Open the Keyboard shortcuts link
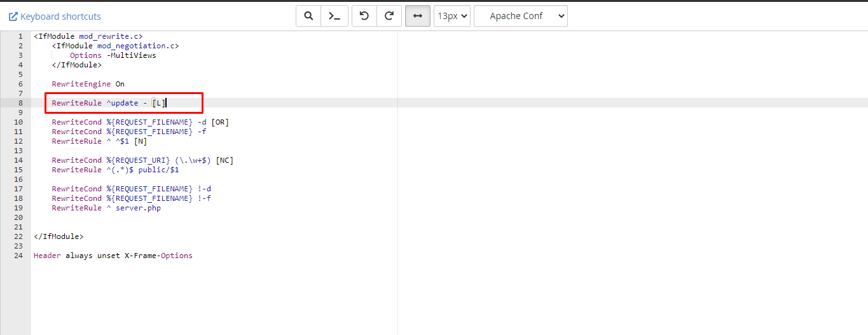868x335 pixels. pyautogui.click(x=60, y=17)
